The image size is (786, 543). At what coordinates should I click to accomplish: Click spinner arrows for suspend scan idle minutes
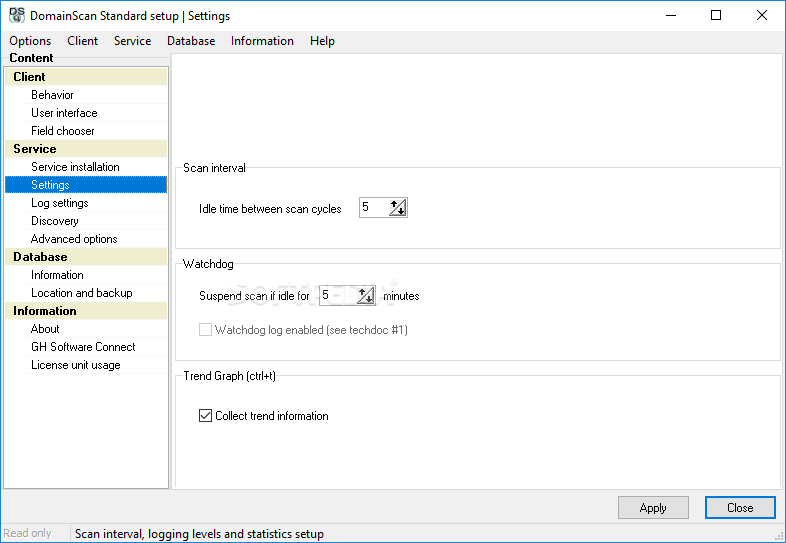coord(366,295)
